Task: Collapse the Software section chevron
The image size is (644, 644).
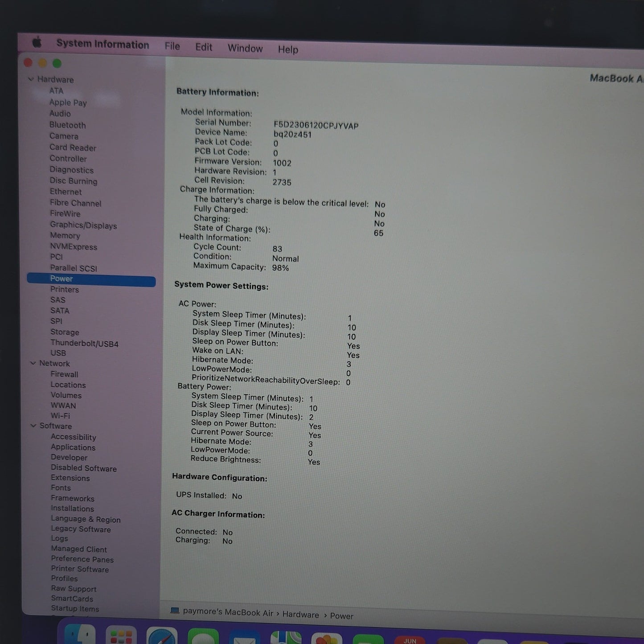Action: click(x=33, y=426)
